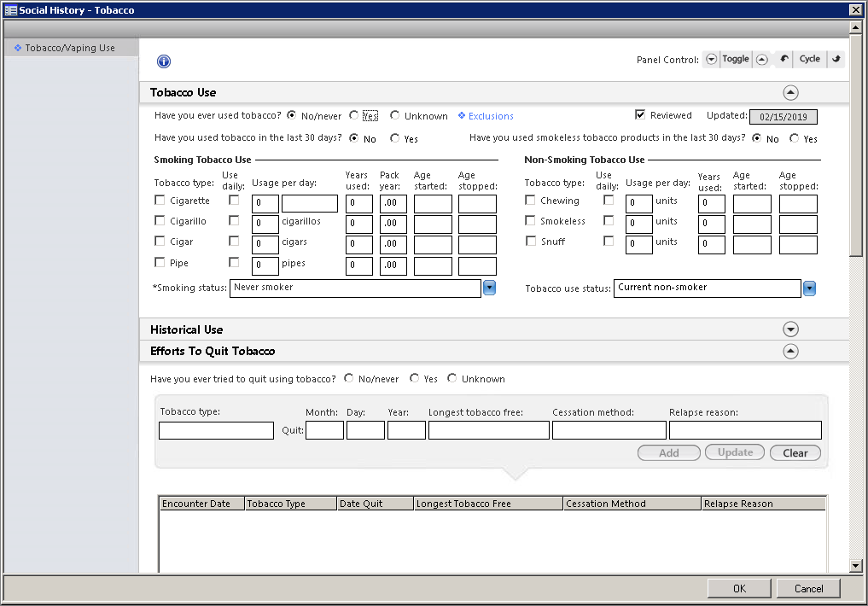Screen dimensions: 868x606
Task: Check the Smokeless tobacco type
Action: (x=530, y=220)
